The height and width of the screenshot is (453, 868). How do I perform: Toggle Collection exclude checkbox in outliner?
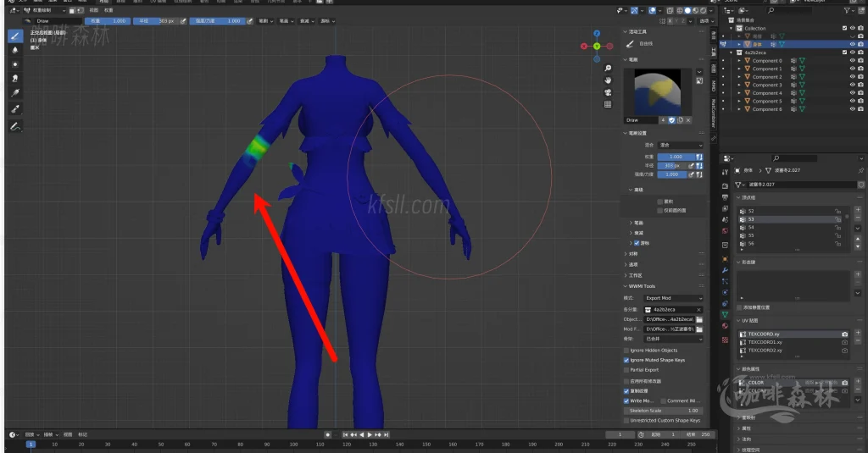844,28
